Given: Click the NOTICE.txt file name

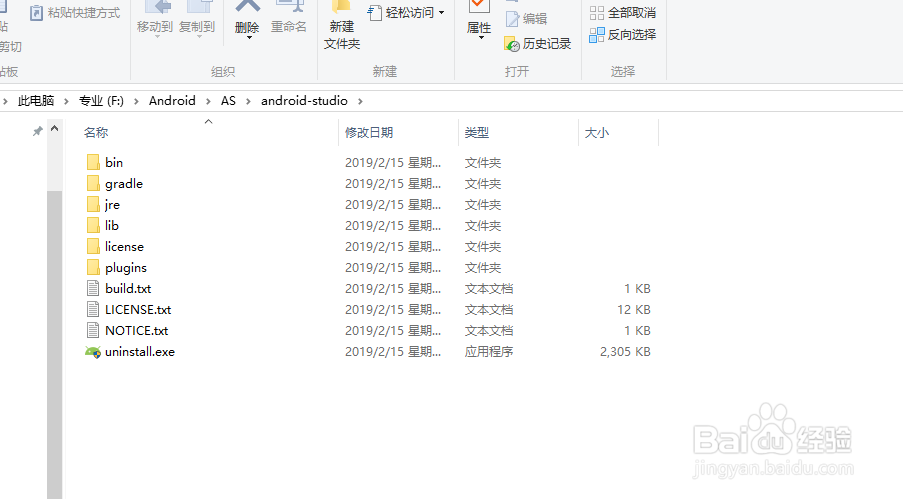Looking at the screenshot, I should pos(136,331).
